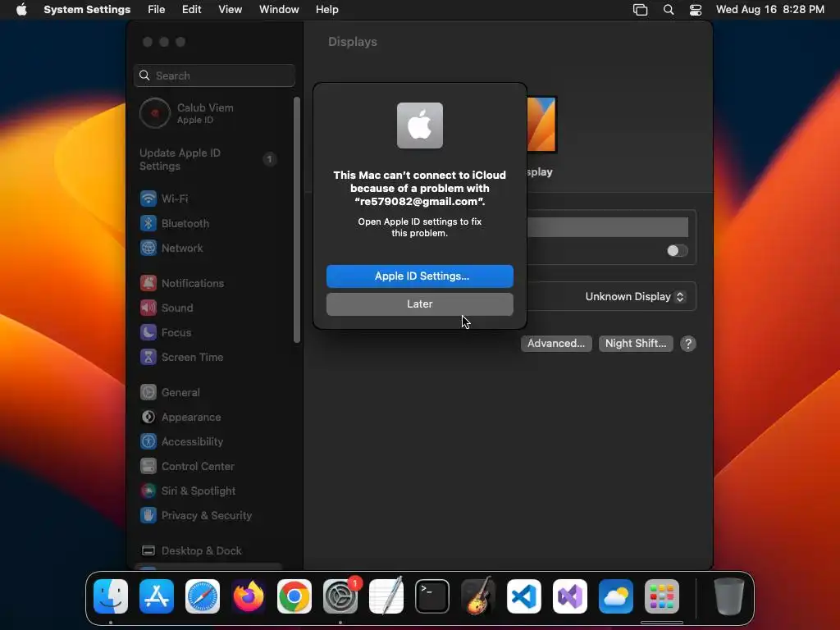This screenshot has height=630, width=840.
Task: Launch Weather app from the Dock
Action: click(x=615, y=596)
